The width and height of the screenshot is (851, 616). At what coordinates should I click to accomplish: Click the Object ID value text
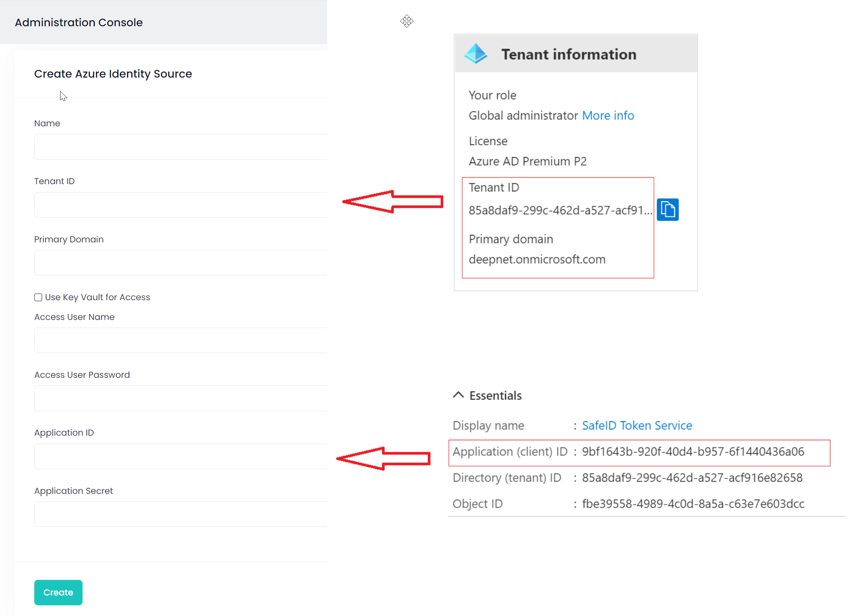click(x=693, y=504)
